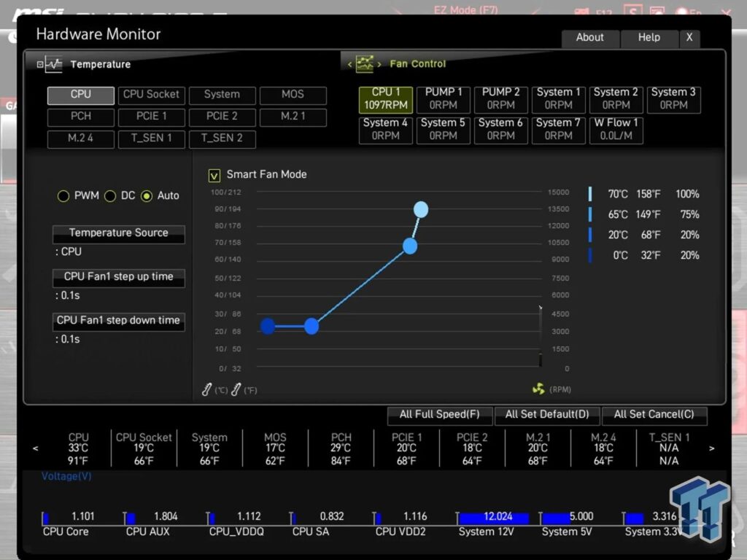Select the System 4 fan header
The image size is (747, 560).
[x=386, y=130]
